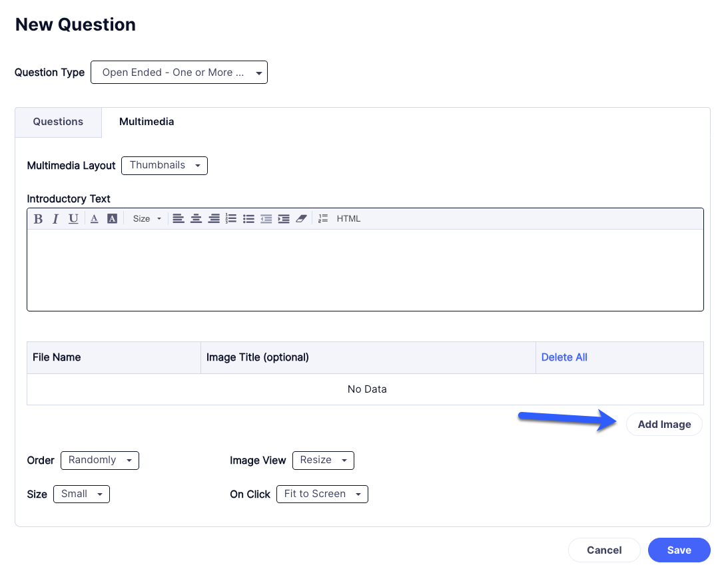Open the text background color picker
This screenshot has width=728, height=575.
pyautogui.click(x=112, y=219)
